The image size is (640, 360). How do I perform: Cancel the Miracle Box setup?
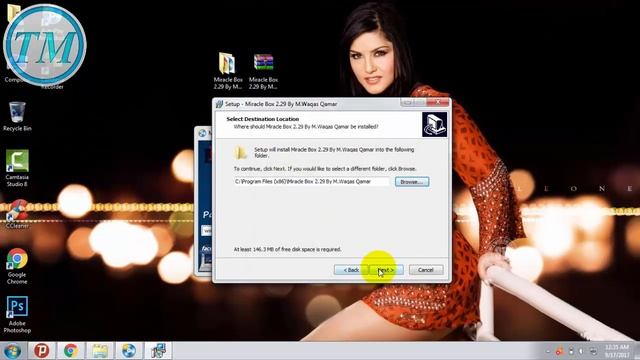click(426, 270)
